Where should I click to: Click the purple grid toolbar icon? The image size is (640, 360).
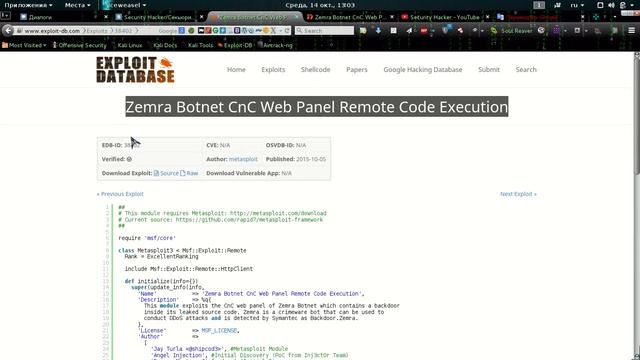[557, 31]
